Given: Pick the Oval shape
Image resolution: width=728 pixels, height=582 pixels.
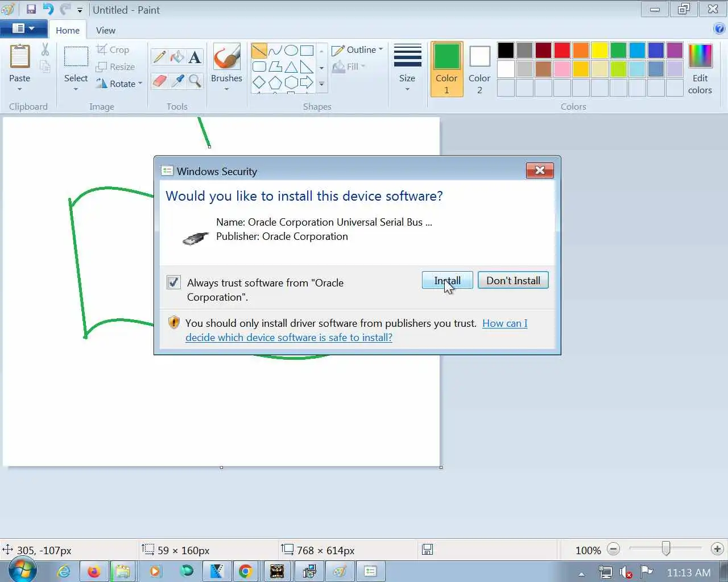Looking at the screenshot, I should 291,51.
